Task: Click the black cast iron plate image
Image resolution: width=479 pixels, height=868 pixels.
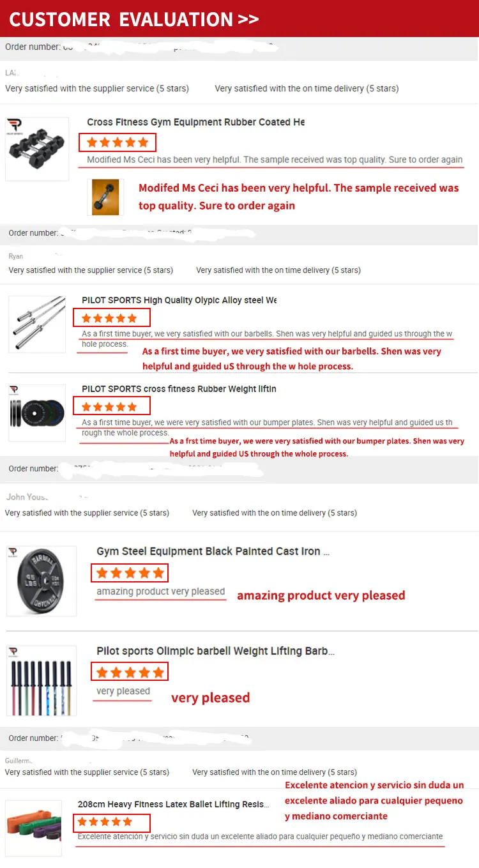Action: tap(42, 581)
